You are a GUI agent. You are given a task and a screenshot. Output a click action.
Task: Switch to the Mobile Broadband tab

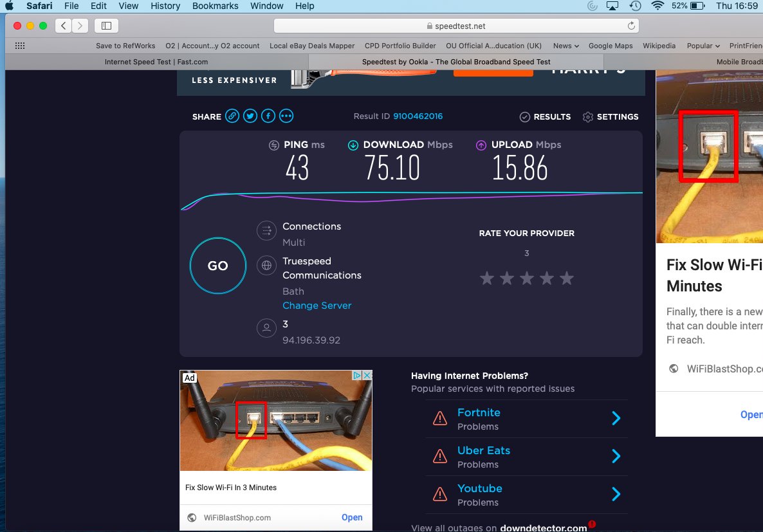[684, 62]
